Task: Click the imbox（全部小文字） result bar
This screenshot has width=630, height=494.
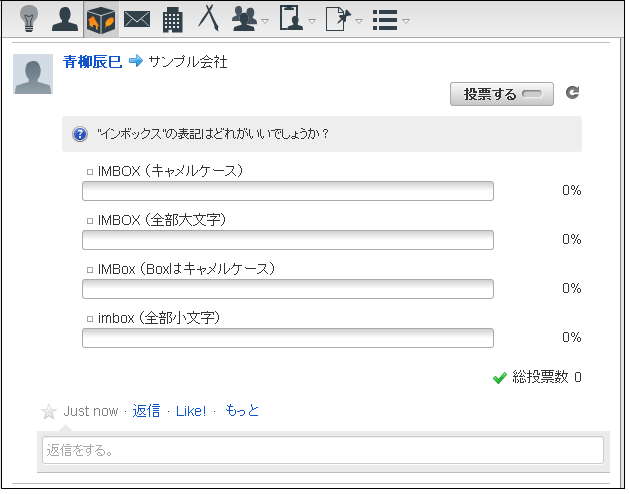Action: (288, 338)
